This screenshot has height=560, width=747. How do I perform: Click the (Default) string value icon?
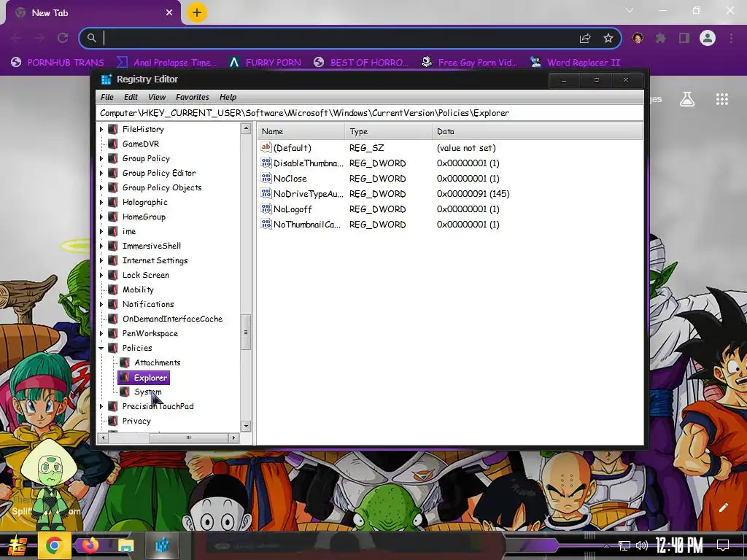(266, 147)
